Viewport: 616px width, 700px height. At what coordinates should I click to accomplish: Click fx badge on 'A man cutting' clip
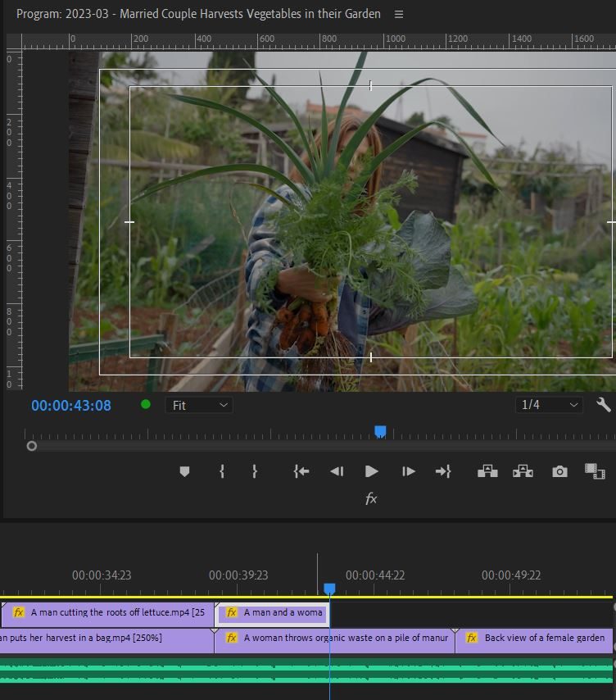click(18, 612)
